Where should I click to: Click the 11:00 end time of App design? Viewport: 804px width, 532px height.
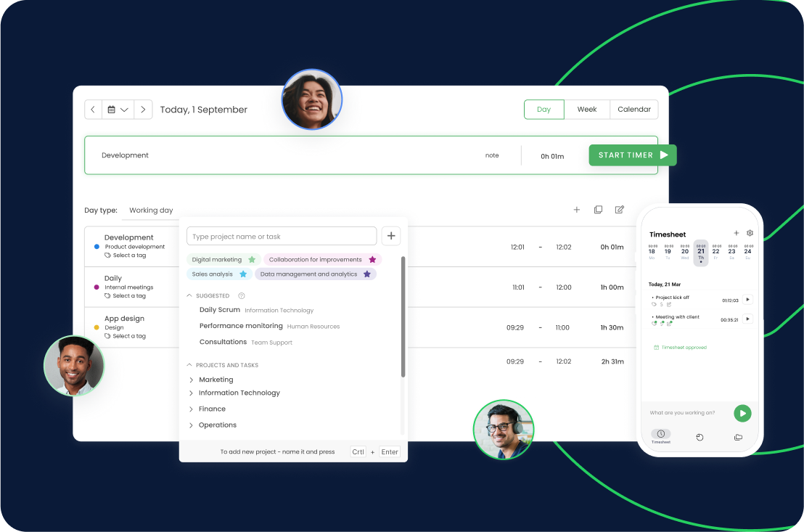[562, 327]
